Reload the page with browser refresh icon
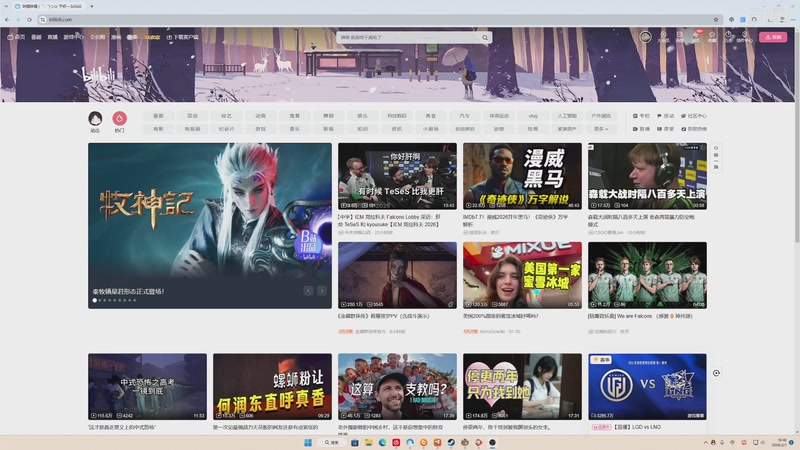 (30, 19)
